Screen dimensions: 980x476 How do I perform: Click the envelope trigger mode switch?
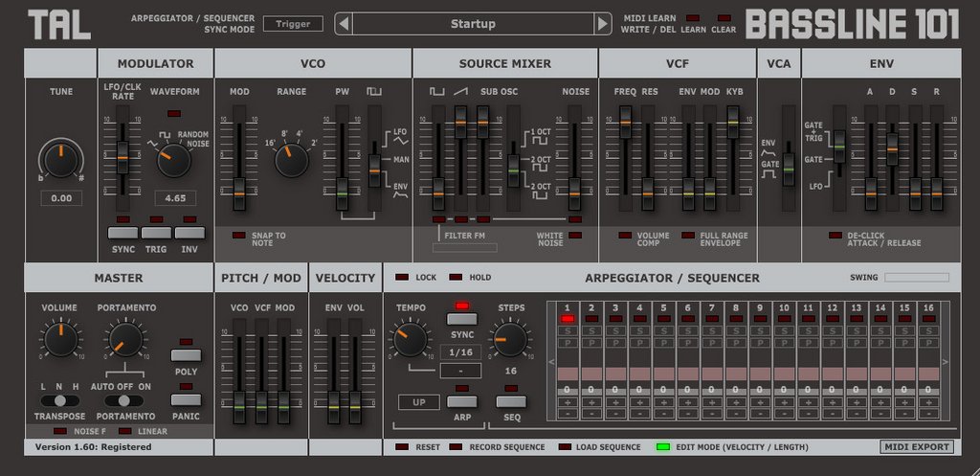[839, 147]
